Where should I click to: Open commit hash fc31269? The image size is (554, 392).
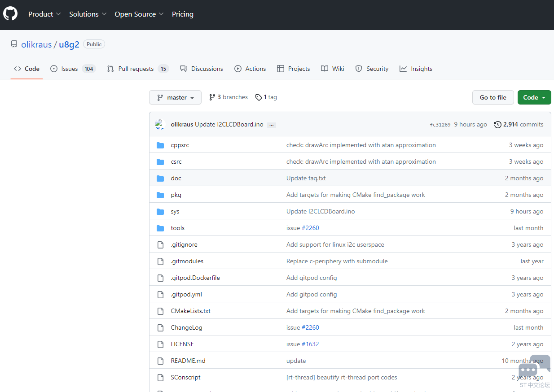[440, 125]
